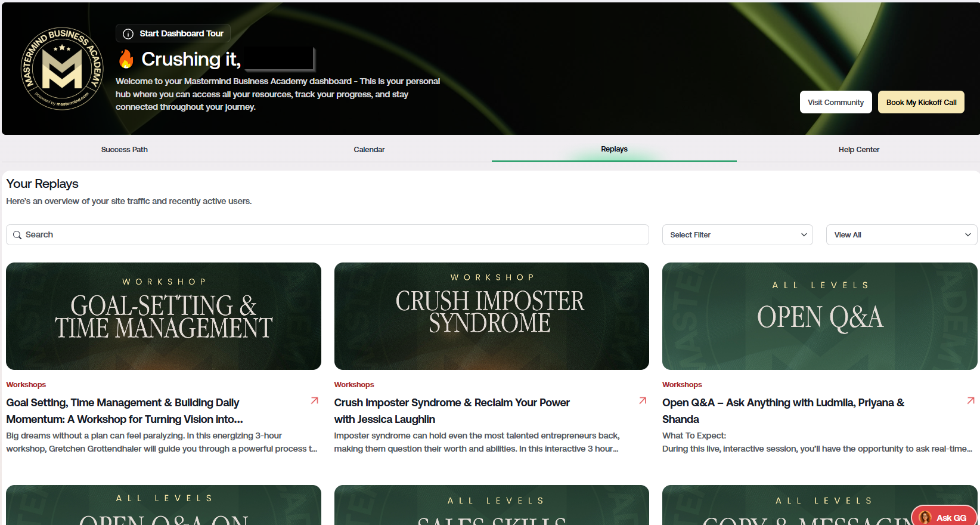980x525 pixels.
Task: Click the magnifier icon in search bar
Action: [17, 235]
